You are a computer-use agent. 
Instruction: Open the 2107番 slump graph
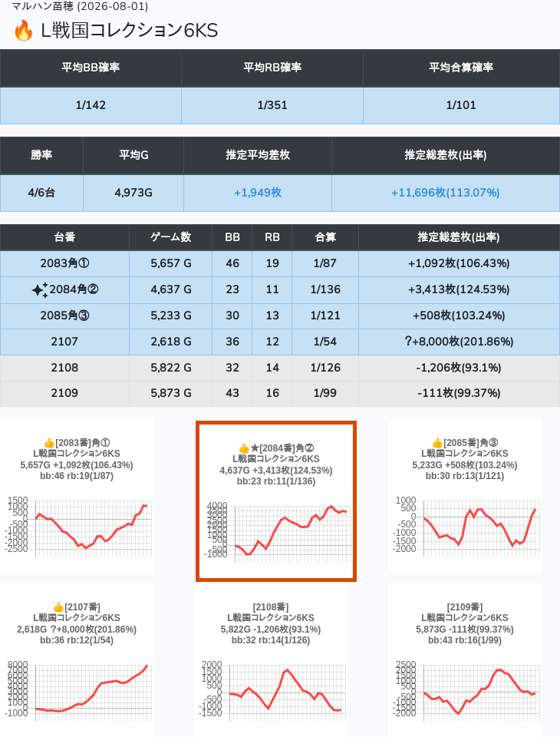point(77,660)
